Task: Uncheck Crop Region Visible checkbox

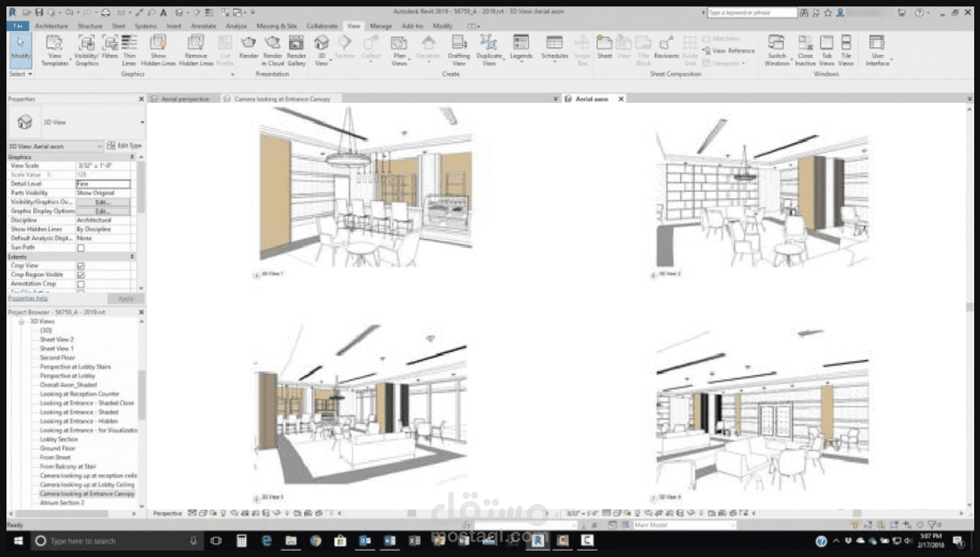Action: pos(81,275)
